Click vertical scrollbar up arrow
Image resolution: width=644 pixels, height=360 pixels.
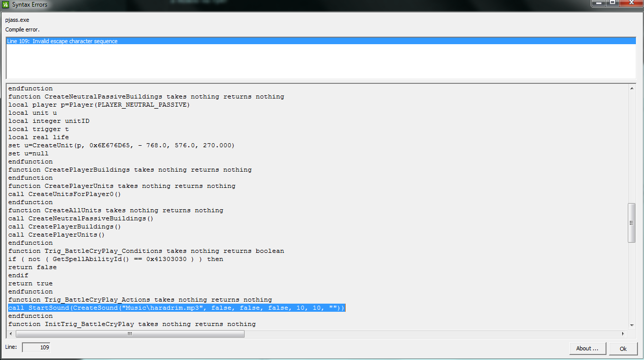tap(632, 88)
